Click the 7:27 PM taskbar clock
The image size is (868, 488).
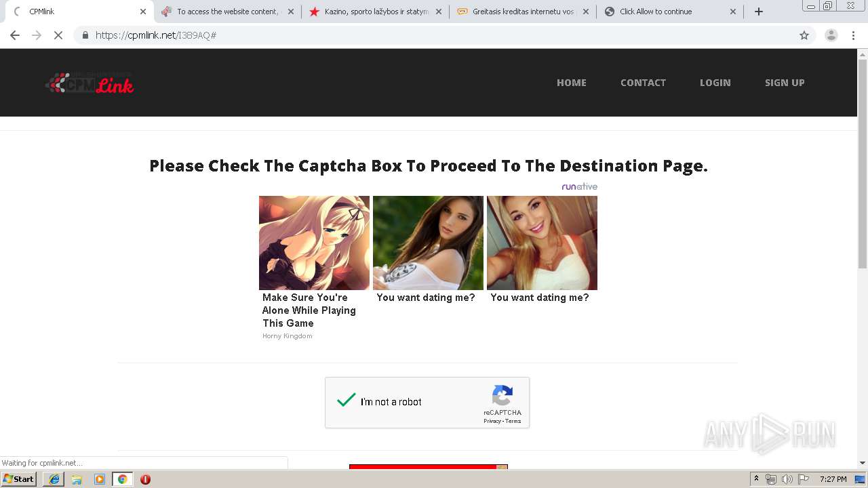click(x=833, y=479)
